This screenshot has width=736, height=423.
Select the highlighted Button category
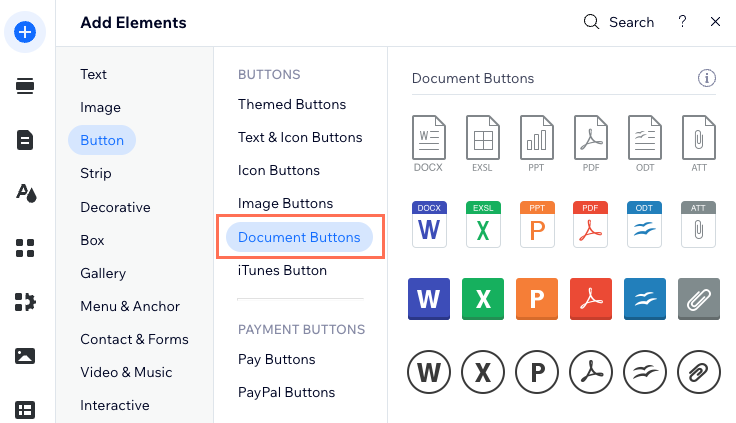(x=102, y=140)
